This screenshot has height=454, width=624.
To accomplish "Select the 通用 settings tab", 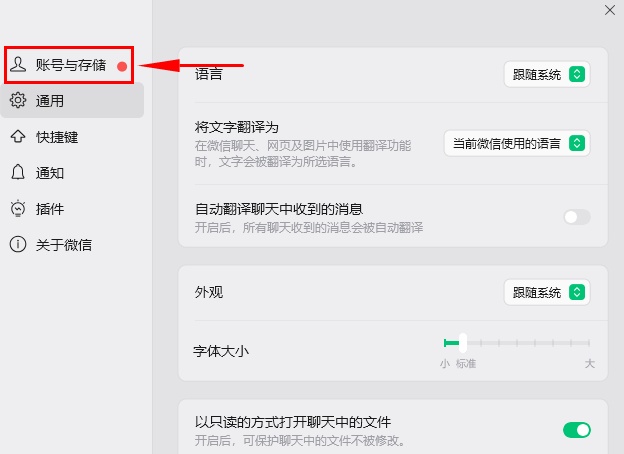I will coord(72,100).
